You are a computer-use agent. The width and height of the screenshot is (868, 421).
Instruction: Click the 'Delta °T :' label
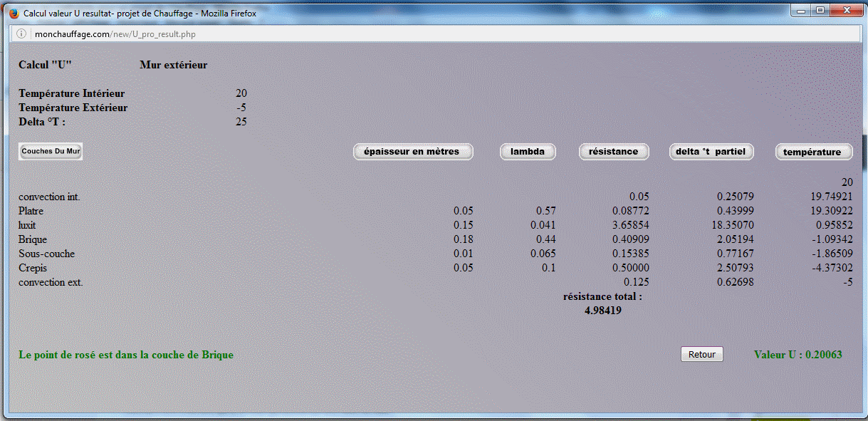tap(42, 122)
